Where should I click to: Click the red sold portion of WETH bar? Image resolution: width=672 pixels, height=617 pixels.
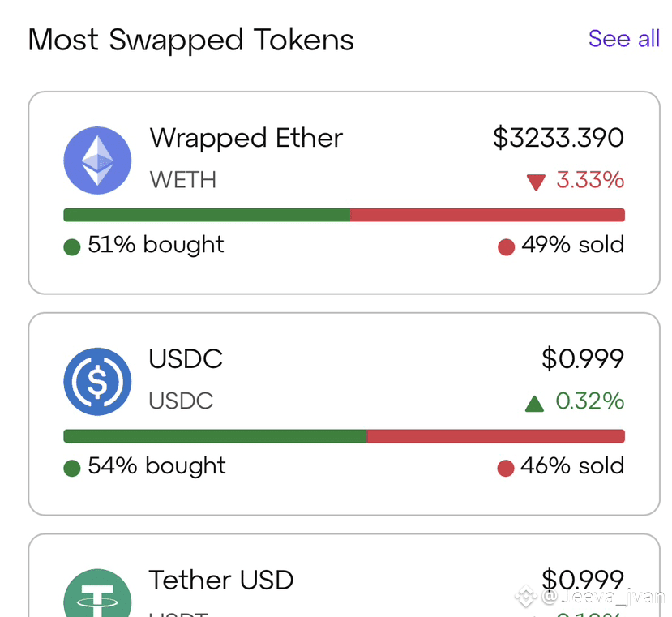(486, 215)
